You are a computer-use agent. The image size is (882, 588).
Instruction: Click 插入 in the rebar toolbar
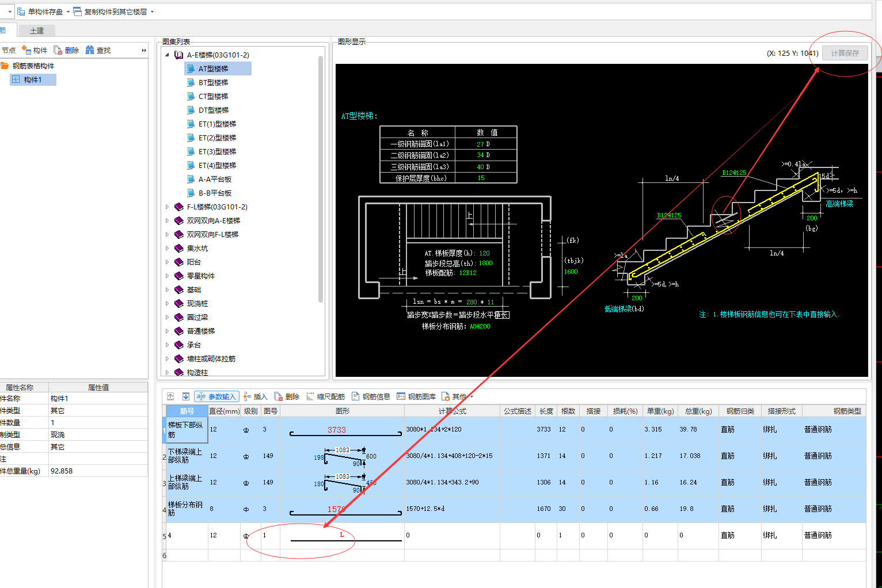tap(255, 396)
